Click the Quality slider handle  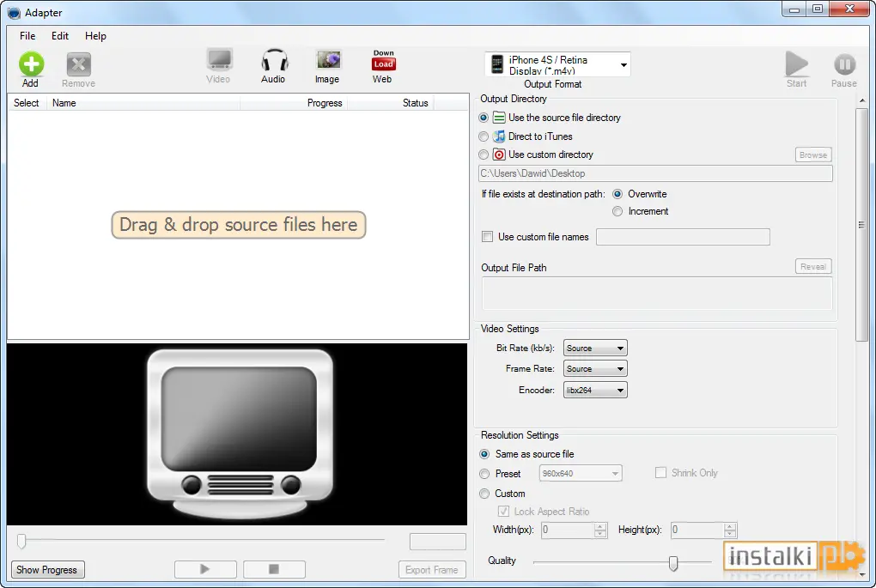click(673, 563)
